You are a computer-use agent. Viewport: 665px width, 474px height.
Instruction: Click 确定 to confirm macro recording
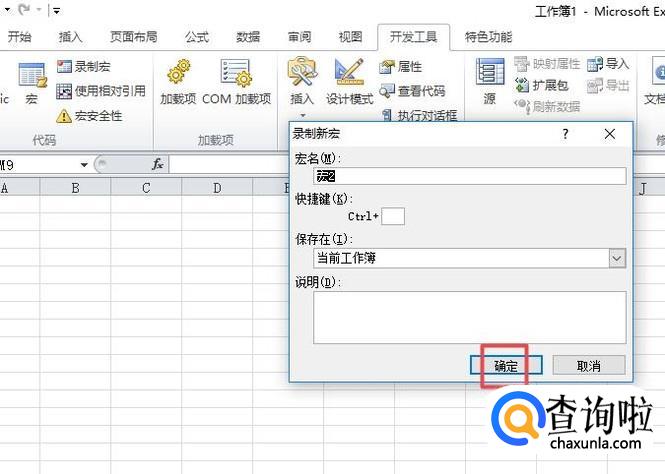coord(506,366)
